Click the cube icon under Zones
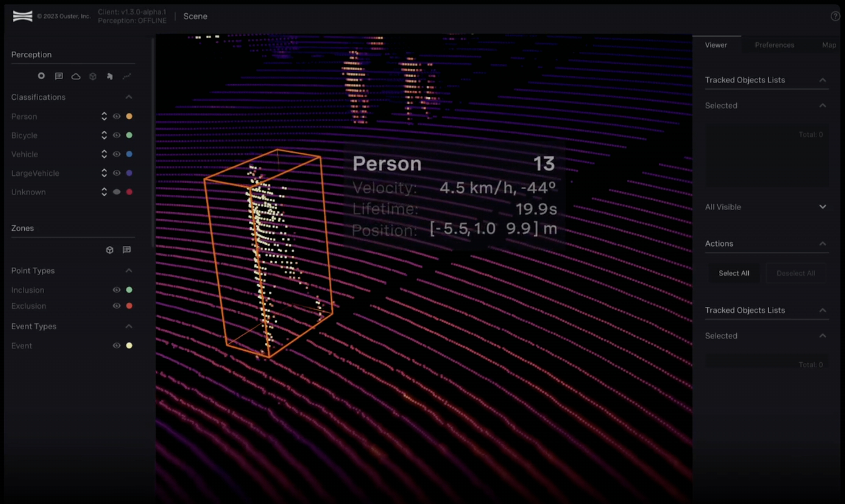 tap(109, 250)
